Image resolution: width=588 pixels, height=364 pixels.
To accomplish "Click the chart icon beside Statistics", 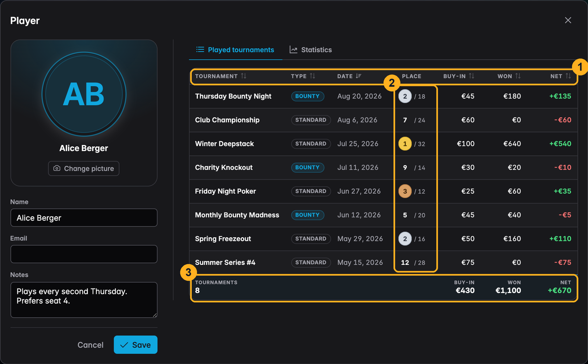I will 293,50.
